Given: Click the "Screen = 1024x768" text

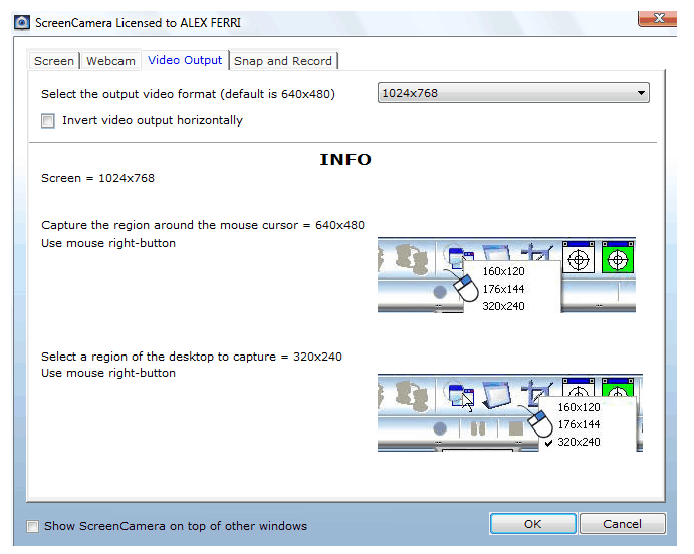Looking at the screenshot, I should click(98, 178).
